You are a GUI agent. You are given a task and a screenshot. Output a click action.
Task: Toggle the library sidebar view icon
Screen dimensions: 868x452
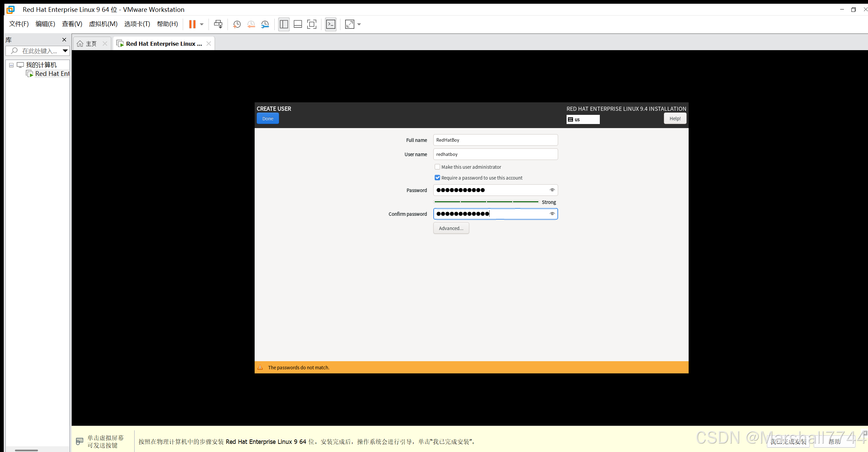click(x=284, y=24)
